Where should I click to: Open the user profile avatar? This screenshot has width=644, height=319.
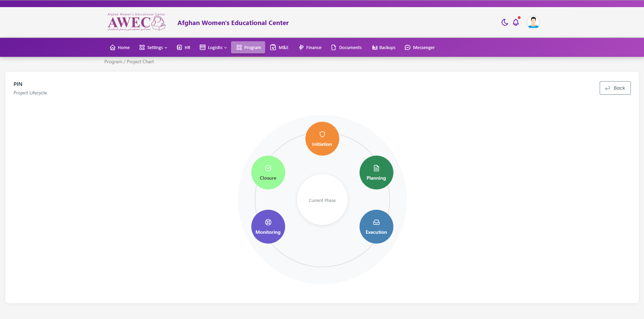533,22
